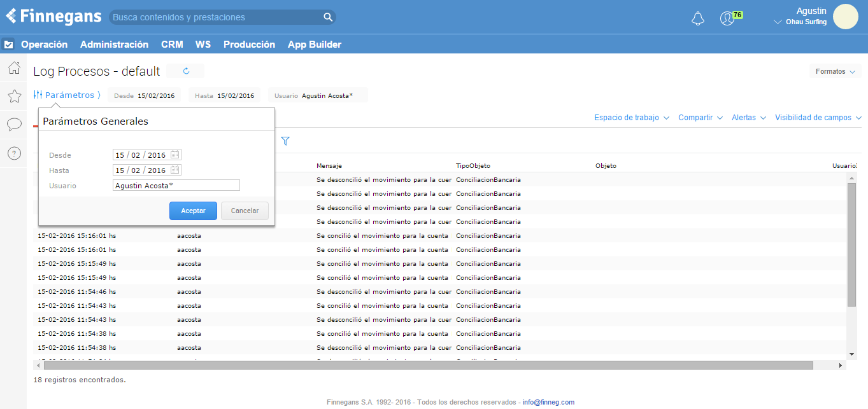
Task: Click the refresh icon beside the title
Action: (186, 71)
